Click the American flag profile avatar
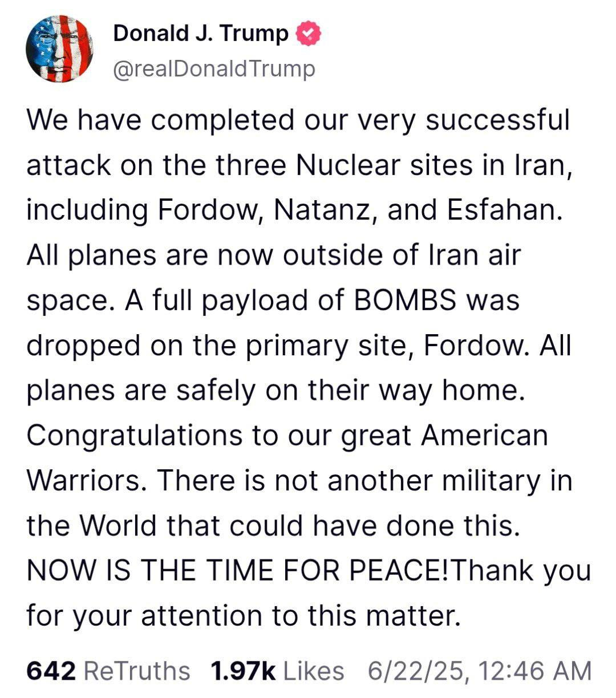Screen dimensions: 616x698 point(59,48)
